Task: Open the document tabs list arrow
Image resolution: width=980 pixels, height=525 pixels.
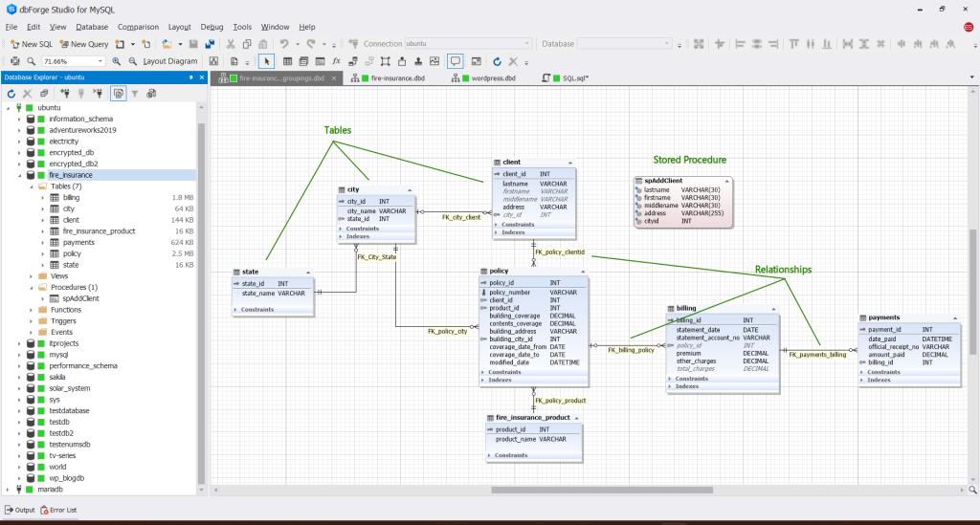Action: pos(972,77)
